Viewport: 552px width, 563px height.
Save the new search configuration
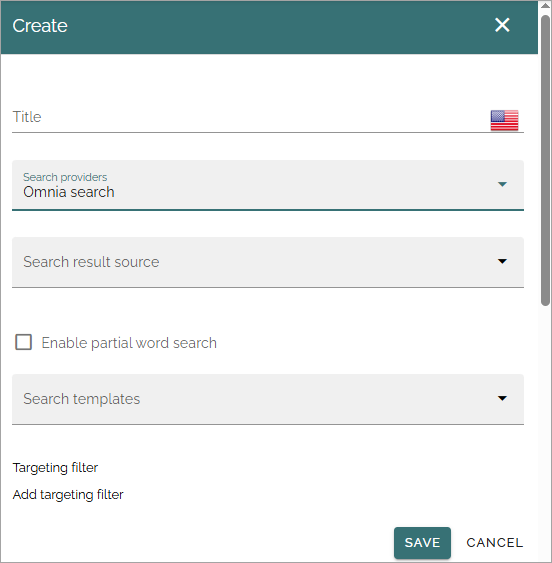tap(422, 543)
